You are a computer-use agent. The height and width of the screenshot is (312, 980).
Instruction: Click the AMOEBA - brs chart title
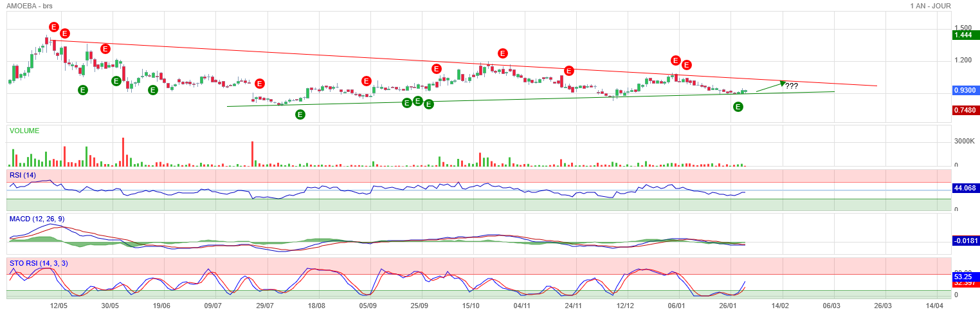pyautogui.click(x=30, y=6)
